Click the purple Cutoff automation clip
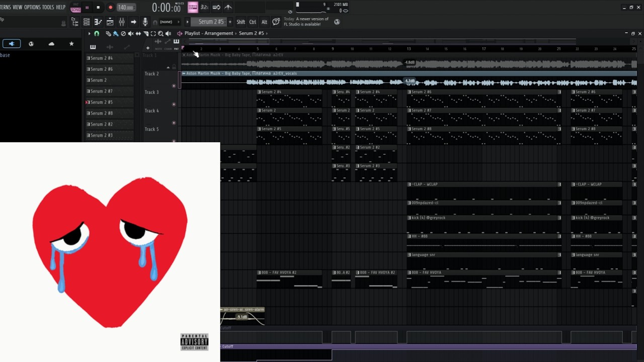 (x=428, y=346)
